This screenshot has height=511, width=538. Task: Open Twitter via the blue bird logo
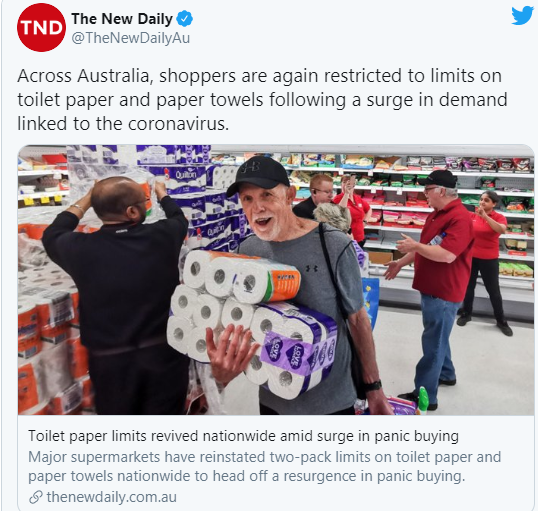pos(522,15)
